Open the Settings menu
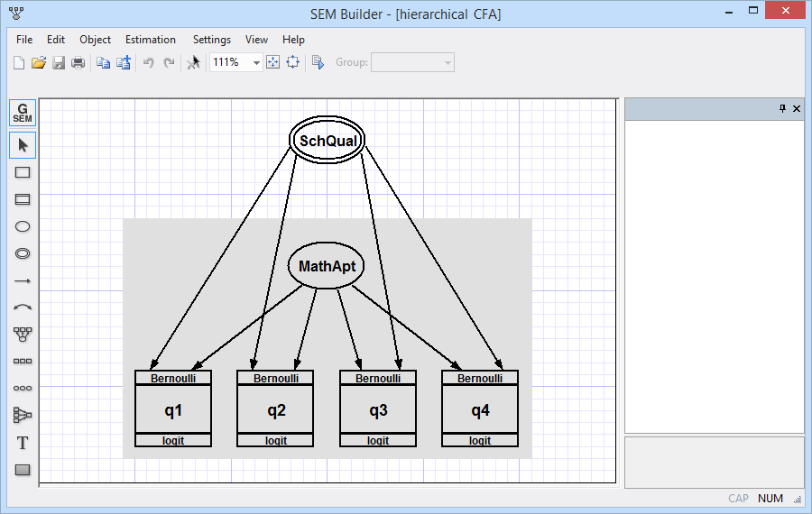The height and width of the screenshot is (514, 812). click(212, 40)
